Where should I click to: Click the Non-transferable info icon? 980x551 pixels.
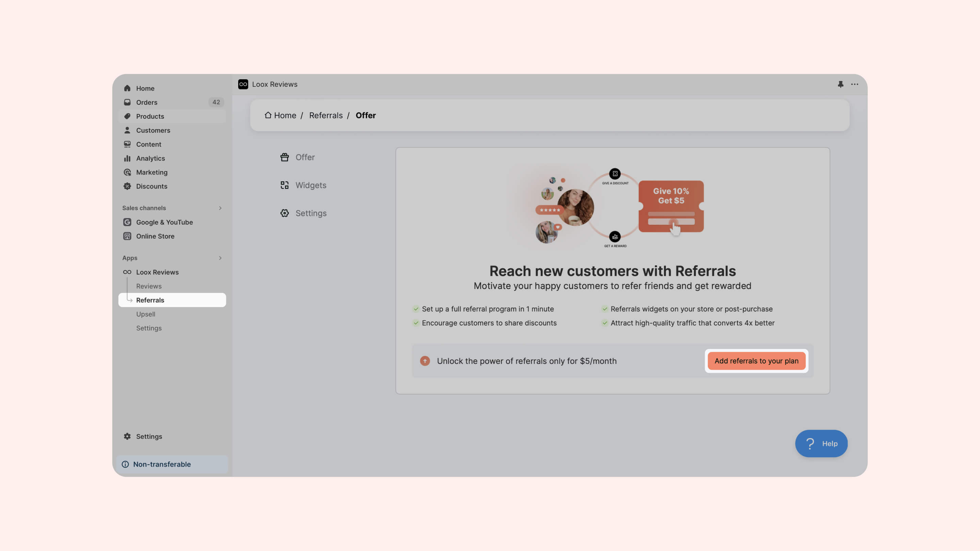pyautogui.click(x=125, y=464)
